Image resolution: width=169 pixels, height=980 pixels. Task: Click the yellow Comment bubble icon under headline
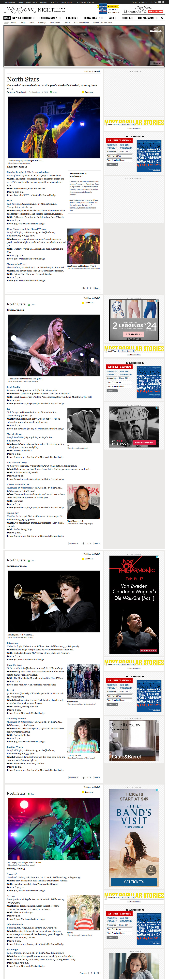point(83,92)
